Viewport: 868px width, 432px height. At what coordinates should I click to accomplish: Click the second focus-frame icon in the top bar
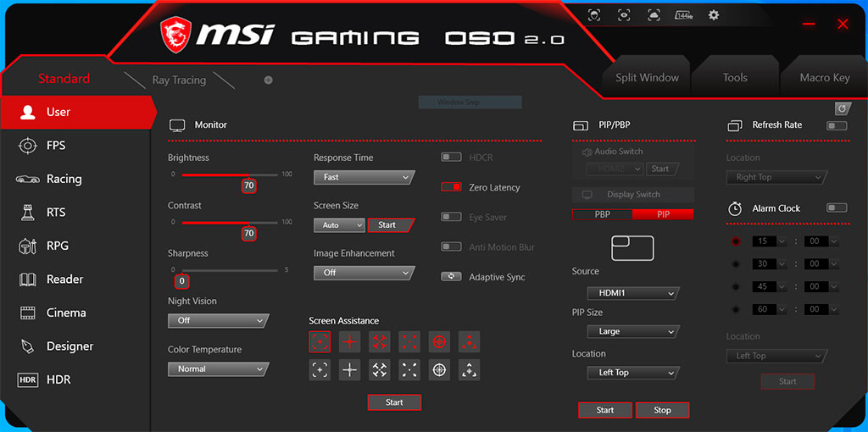click(624, 15)
